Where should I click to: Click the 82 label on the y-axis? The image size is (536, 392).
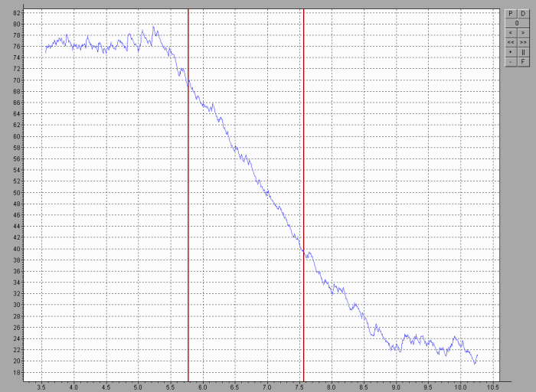pos(16,13)
